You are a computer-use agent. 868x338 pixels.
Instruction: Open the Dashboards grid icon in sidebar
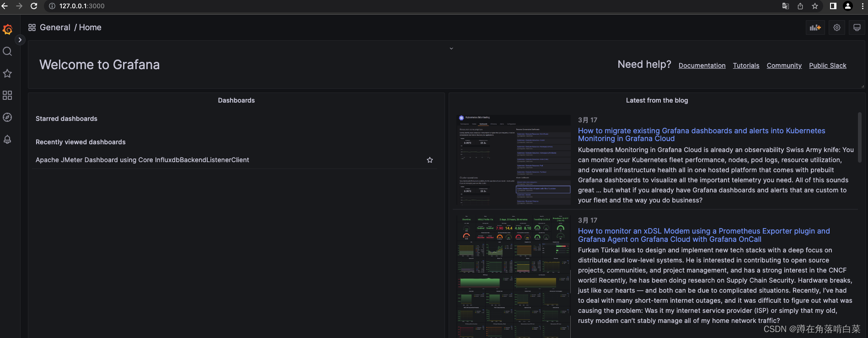7,95
